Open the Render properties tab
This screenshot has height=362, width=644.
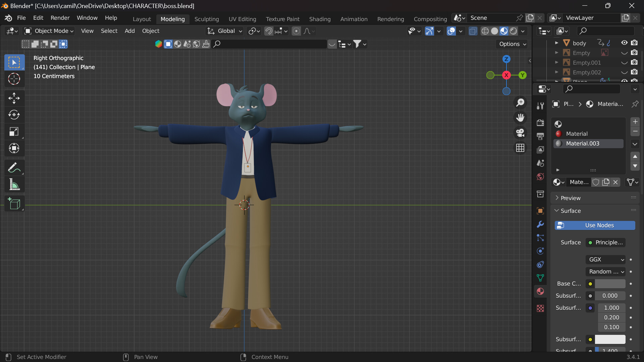point(540,123)
